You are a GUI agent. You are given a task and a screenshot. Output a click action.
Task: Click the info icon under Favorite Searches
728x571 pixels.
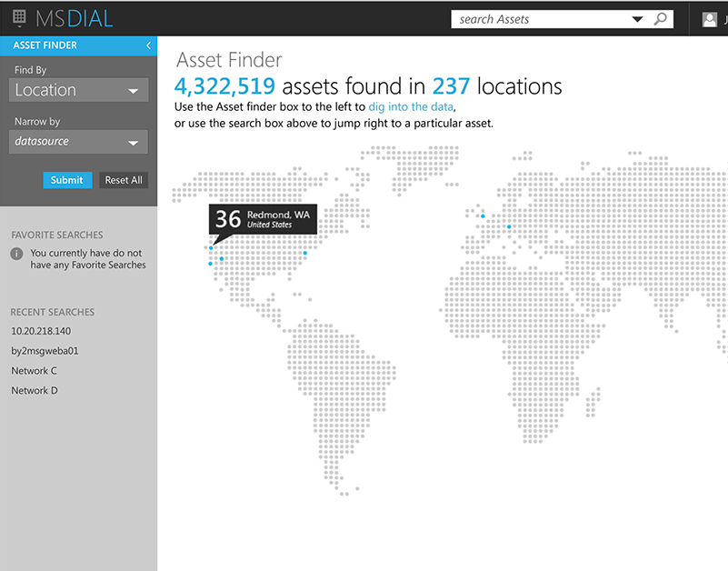[x=16, y=254]
